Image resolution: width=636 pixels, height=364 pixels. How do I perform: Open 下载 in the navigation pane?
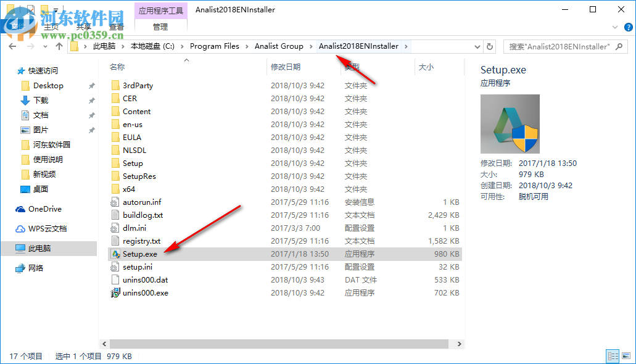pyautogui.click(x=41, y=100)
